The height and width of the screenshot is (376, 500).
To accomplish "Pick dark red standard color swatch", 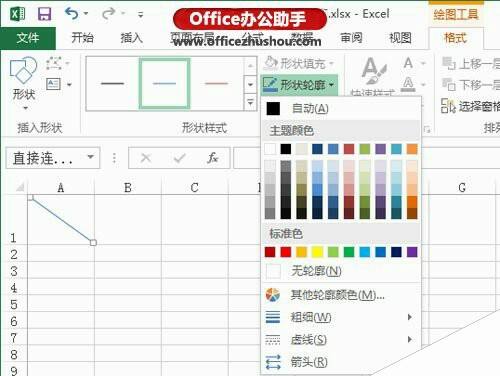I will pyautogui.click(x=270, y=252).
